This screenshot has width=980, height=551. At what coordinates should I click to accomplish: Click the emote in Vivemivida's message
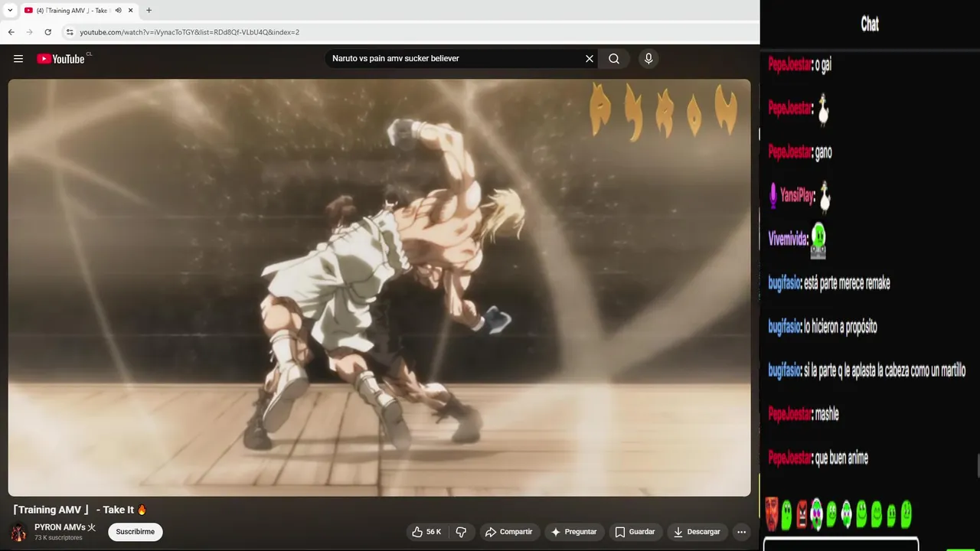(x=818, y=240)
